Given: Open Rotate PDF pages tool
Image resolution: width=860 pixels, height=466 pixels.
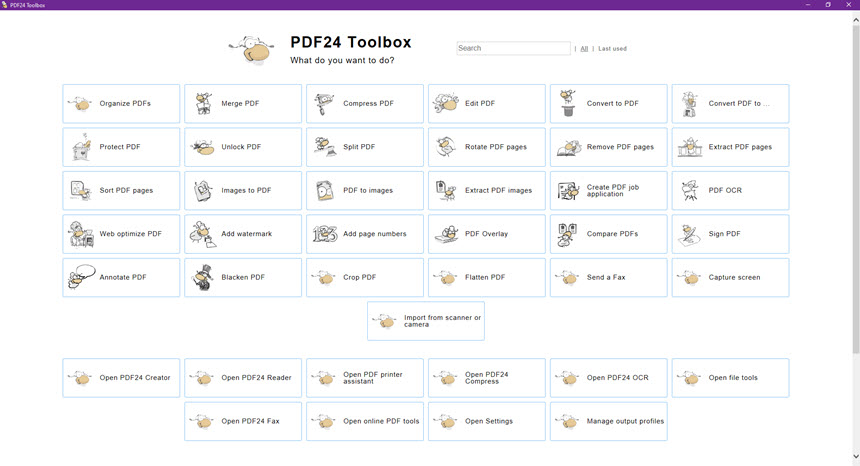Looking at the screenshot, I should point(486,147).
